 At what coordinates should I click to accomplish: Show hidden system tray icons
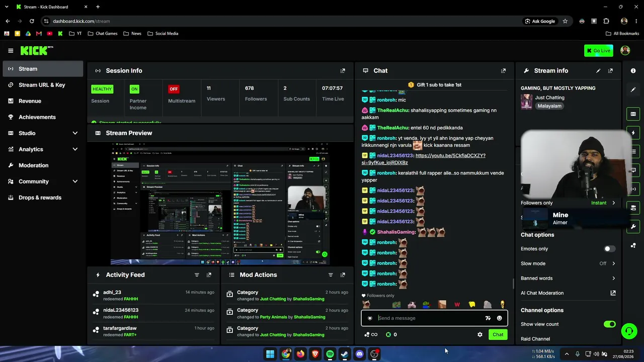[567, 354]
